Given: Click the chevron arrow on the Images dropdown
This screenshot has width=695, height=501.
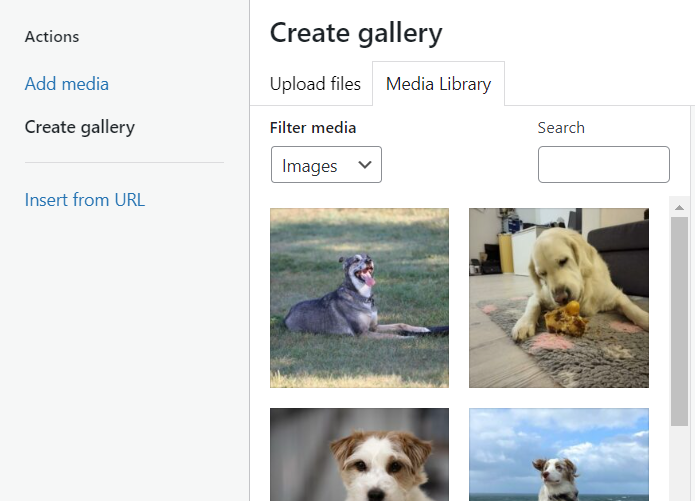Looking at the screenshot, I should click(365, 165).
